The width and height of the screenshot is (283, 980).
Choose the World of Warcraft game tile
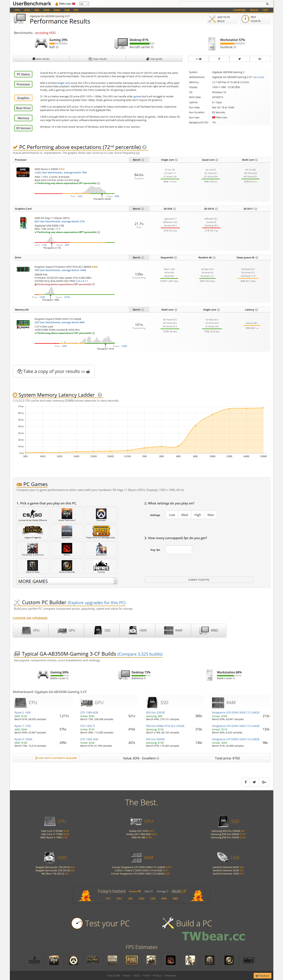click(x=67, y=566)
